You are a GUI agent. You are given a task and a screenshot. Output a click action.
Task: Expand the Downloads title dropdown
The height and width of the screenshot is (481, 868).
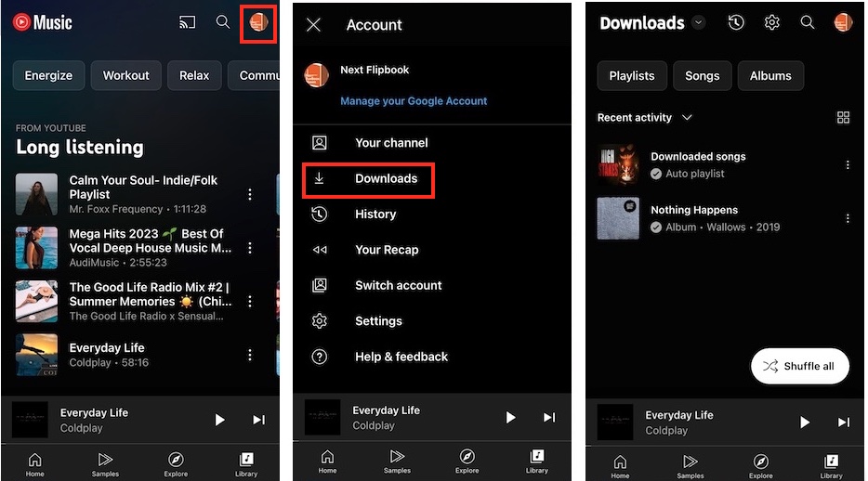coord(699,22)
